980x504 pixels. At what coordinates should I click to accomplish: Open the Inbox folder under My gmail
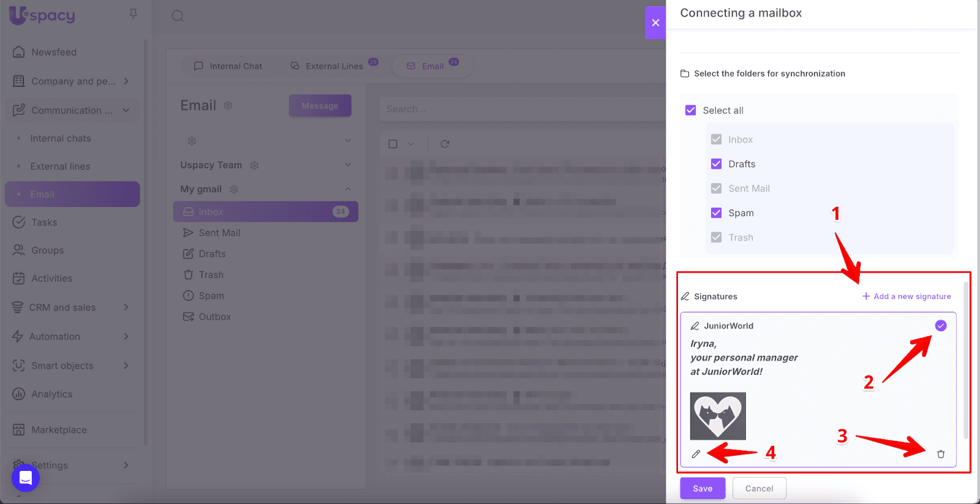266,212
